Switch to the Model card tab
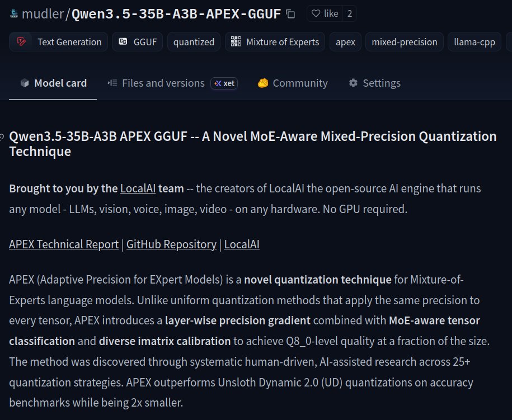Screen dimensions: 512x420 tap(53, 83)
